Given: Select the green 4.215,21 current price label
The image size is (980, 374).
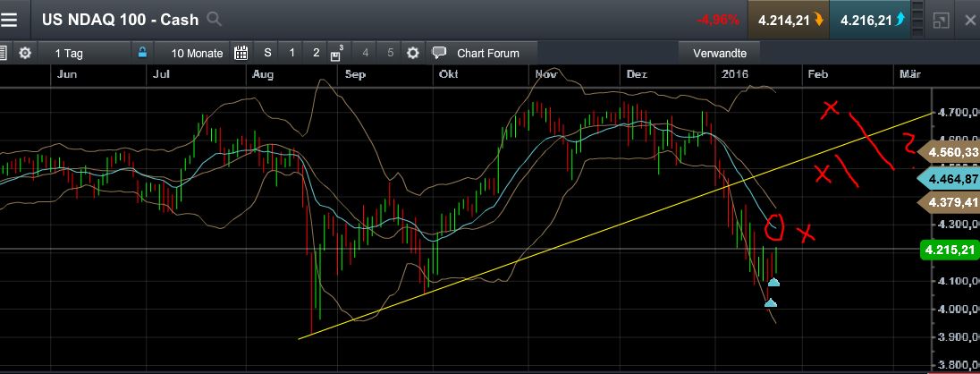Looking at the screenshot, I should (x=950, y=251).
